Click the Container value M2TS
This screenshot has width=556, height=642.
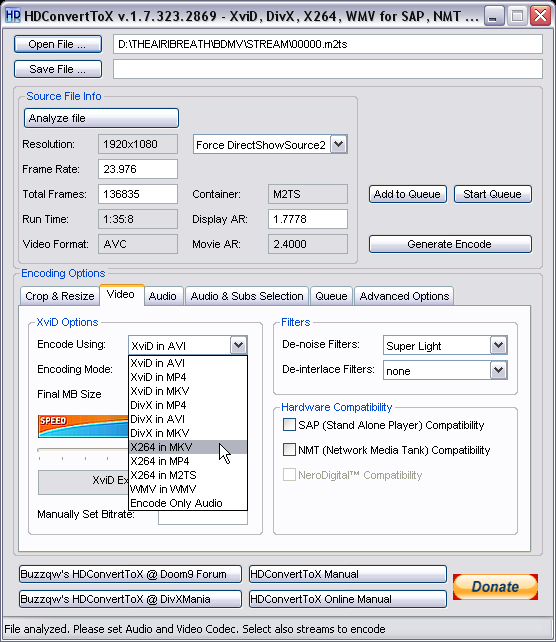[x=308, y=194]
